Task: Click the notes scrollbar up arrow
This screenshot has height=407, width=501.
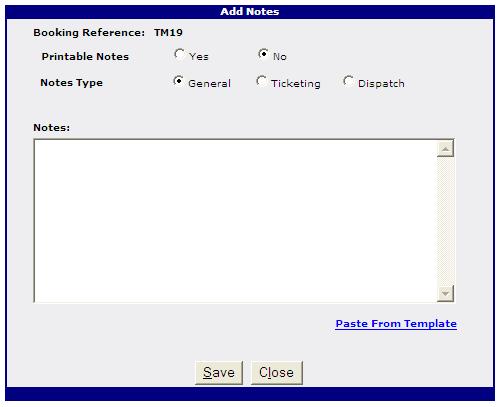Action: click(445, 149)
